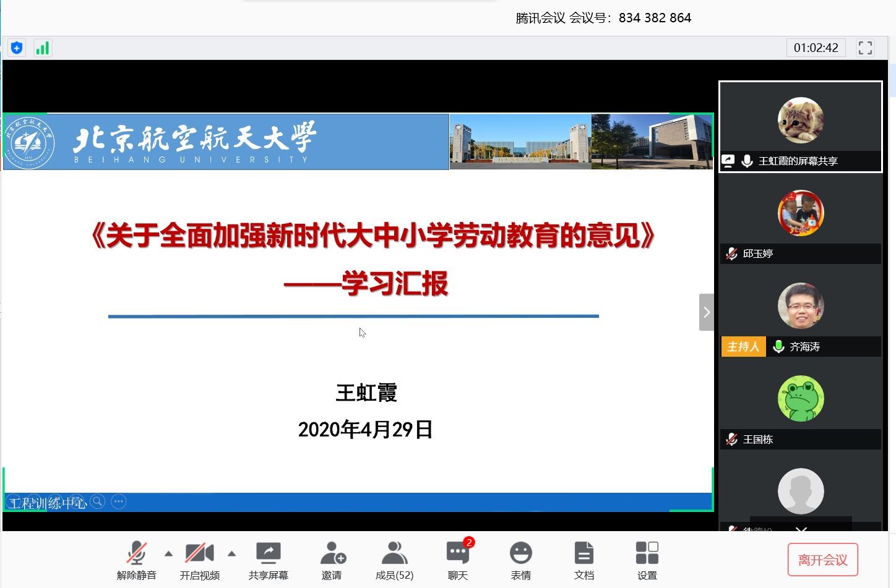Image resolution: width=896 pixels, height=588 pixels.
Task: Open the members (成员 52) list
Action: tap(394, 560)
